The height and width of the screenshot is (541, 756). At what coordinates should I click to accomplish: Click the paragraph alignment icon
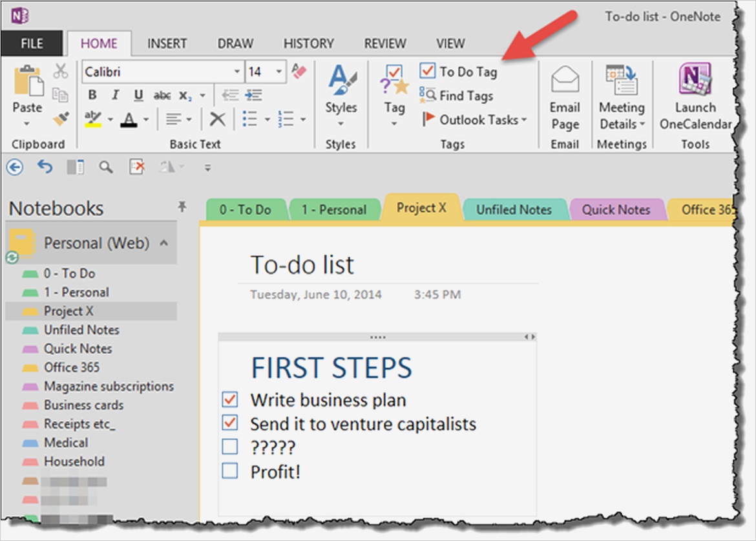coord(174,119)
